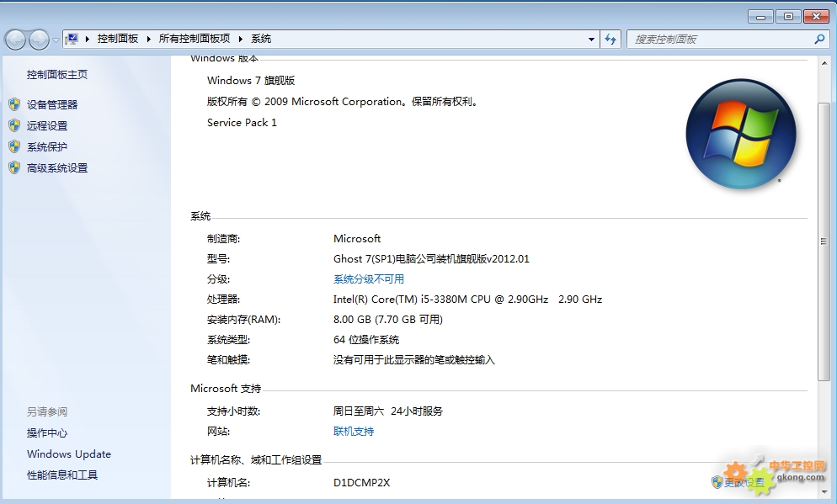The image size is (837, 504).
Task: Click the text 周日至周六 24小时服务
Action: tap(388, 411)
